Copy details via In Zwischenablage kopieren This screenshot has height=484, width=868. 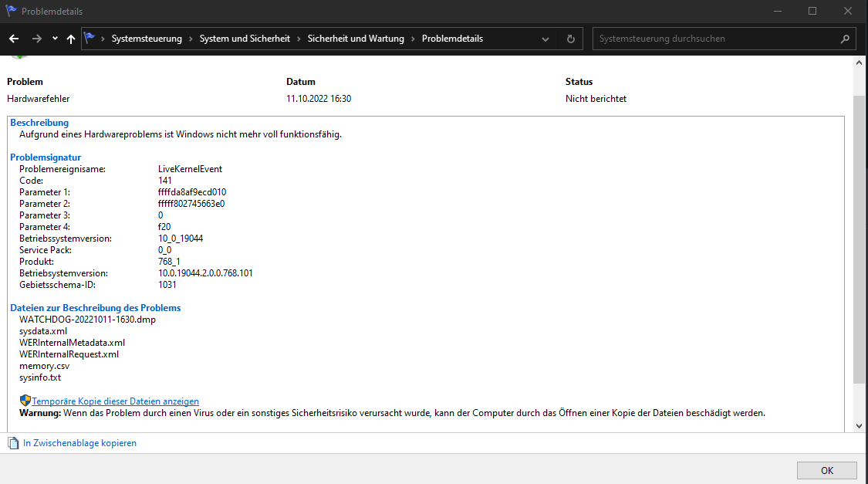79,443
